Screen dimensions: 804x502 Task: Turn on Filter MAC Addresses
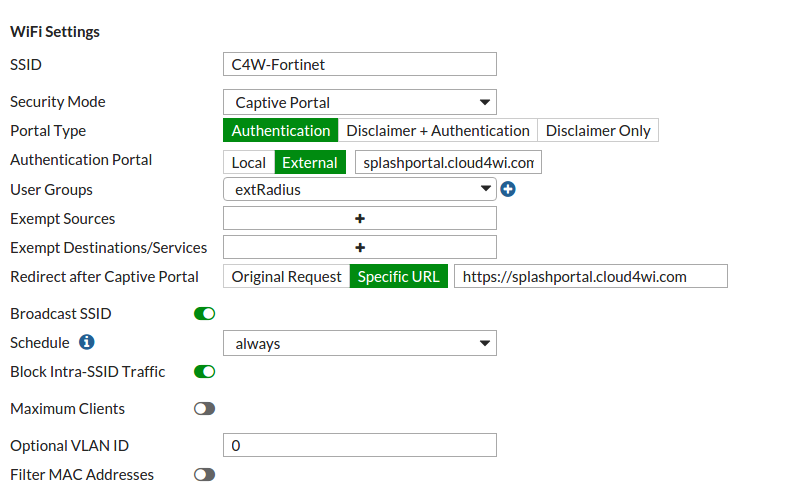point(204,475)
